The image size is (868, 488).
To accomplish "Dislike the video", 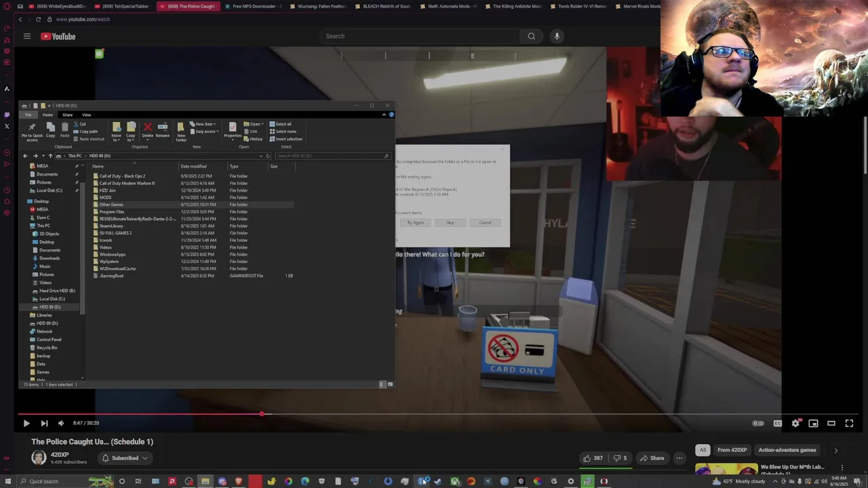I will point(620,458).
